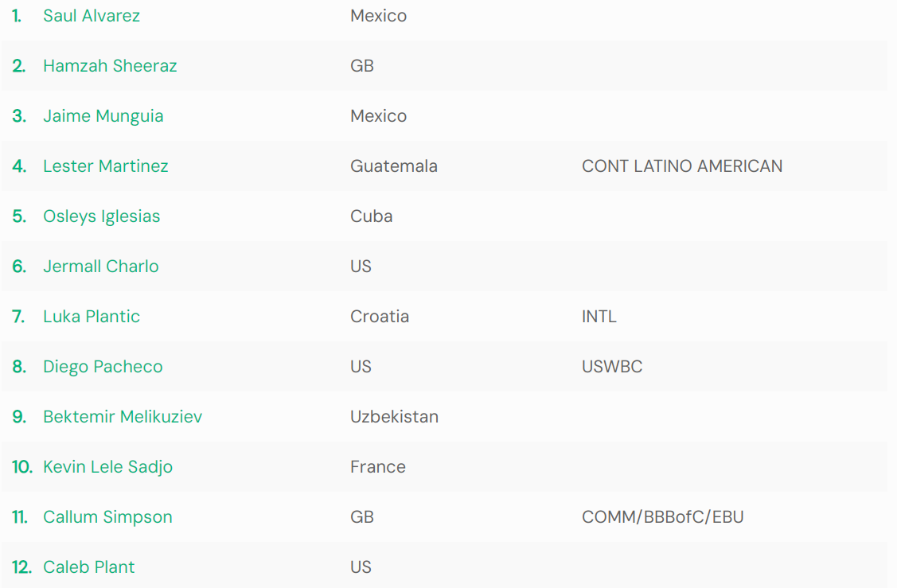Click the Guatemala country text
Image resolution: width=897 pixels, height=588 pixels.
point(394,166)
